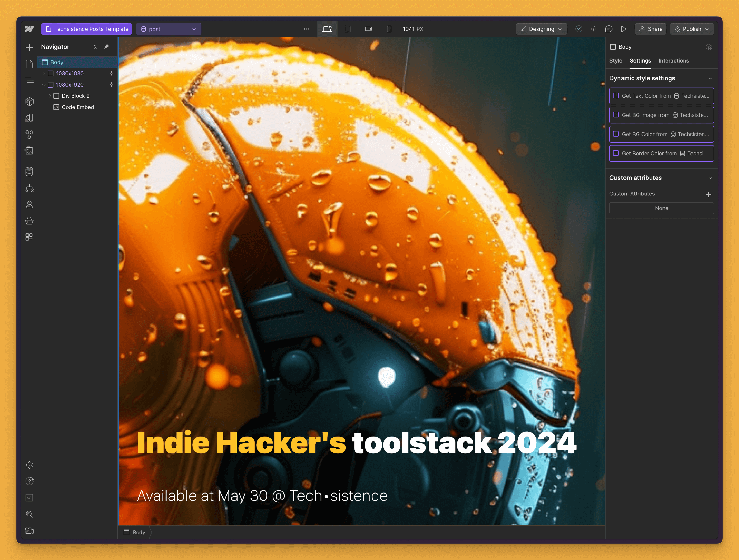Viewport: 739px width, 560px height.
Task: Open the post collection item dropdown
Action: tap(168, 29)
